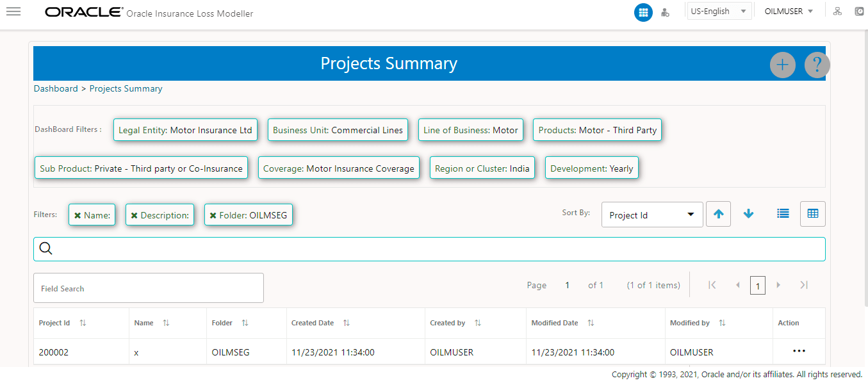Click the Oracle logo
Viewport: 868px width, 383px height.
click(84, 12)
